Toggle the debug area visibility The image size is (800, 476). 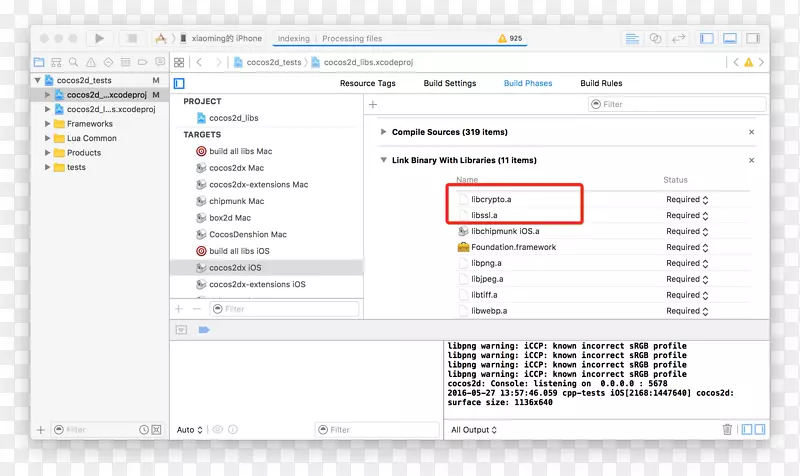click(x=730, y=39)
